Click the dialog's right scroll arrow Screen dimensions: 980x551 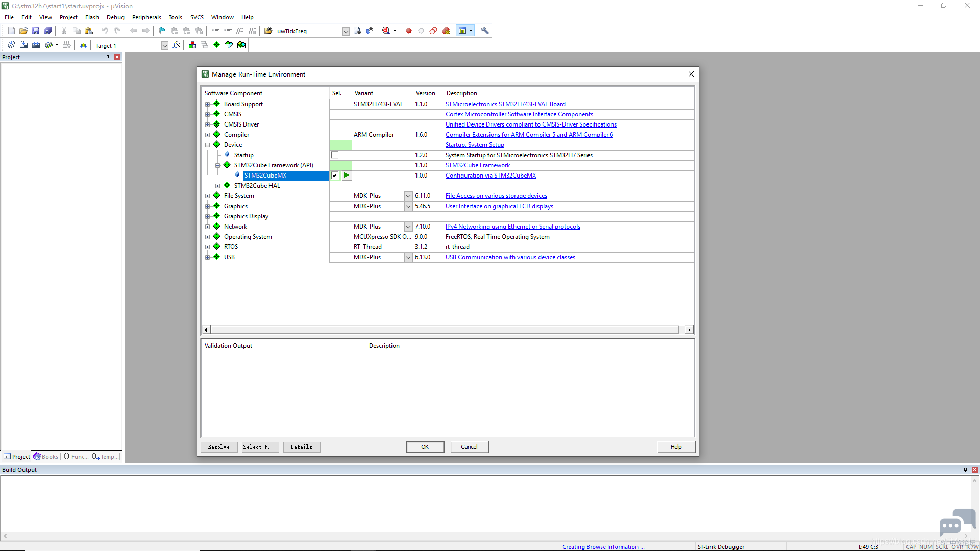(690, 330)
